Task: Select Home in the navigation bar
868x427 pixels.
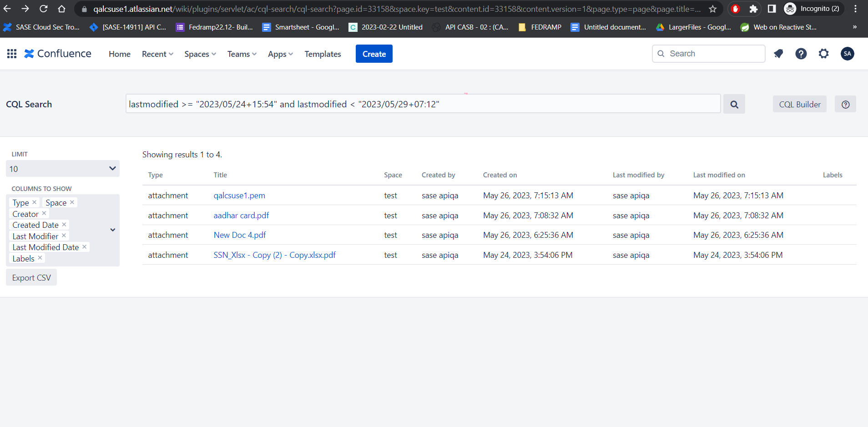Action: click(x=119, y=54)
